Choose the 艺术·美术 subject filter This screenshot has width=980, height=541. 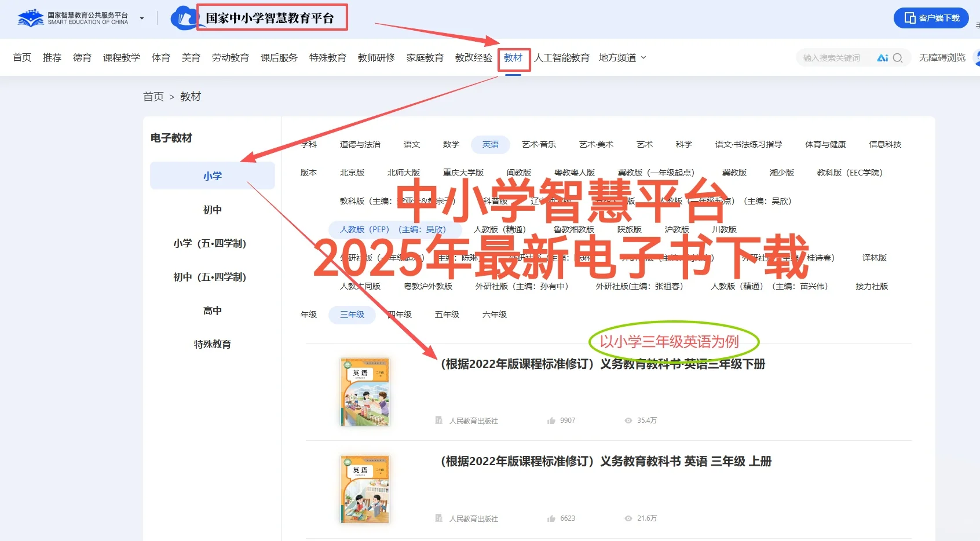(597, 144)
